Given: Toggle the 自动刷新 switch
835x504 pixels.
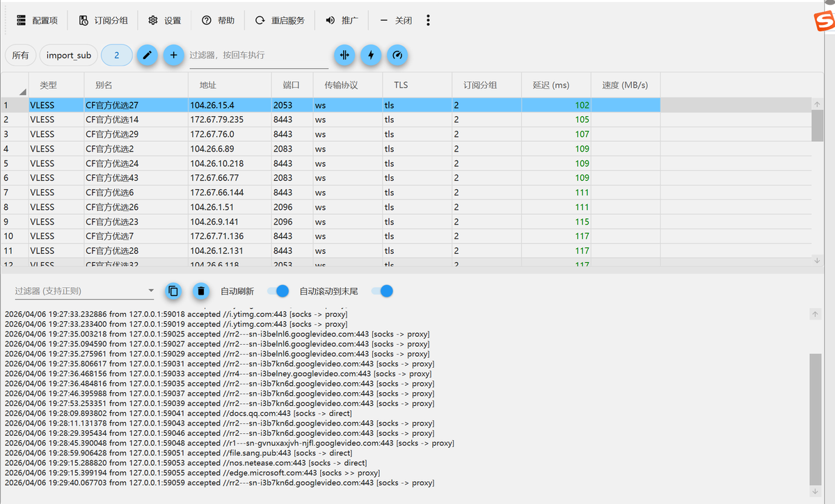Looking at the screenshot, I should [278, 291].
